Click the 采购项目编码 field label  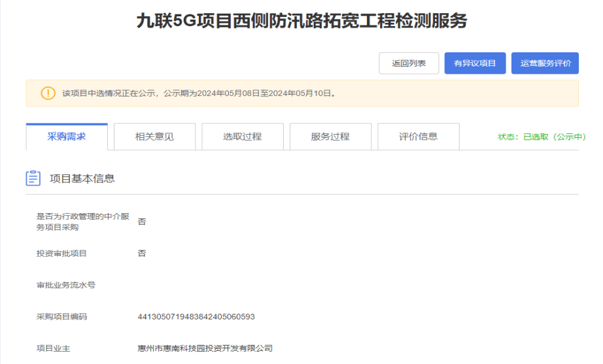point(61,317)
